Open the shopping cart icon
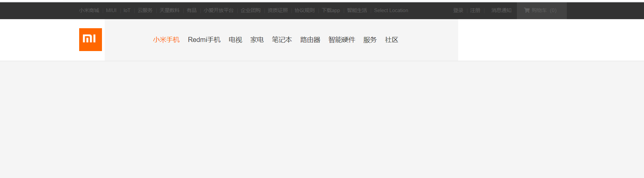The image size is (644, 178). (527, 10)
